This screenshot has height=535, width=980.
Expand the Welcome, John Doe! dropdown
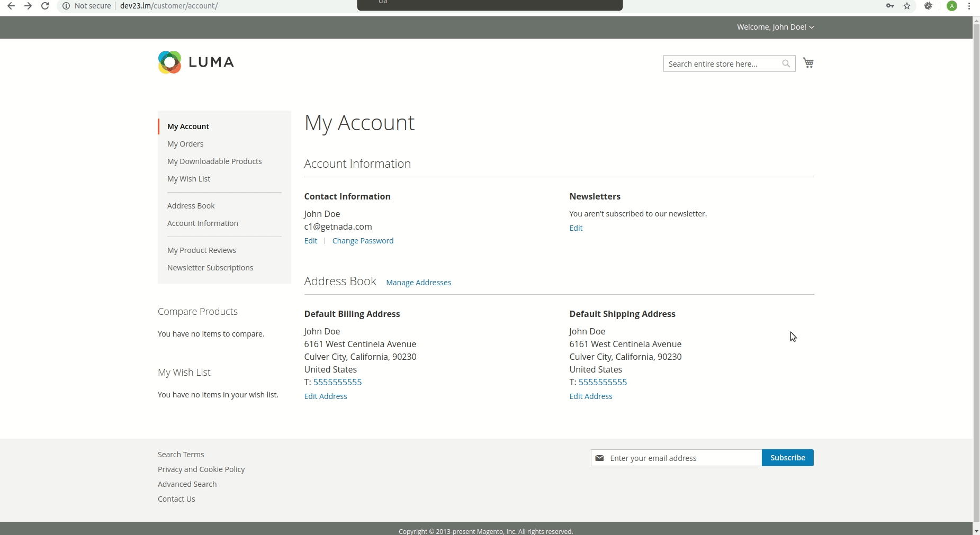pos(775,26)
